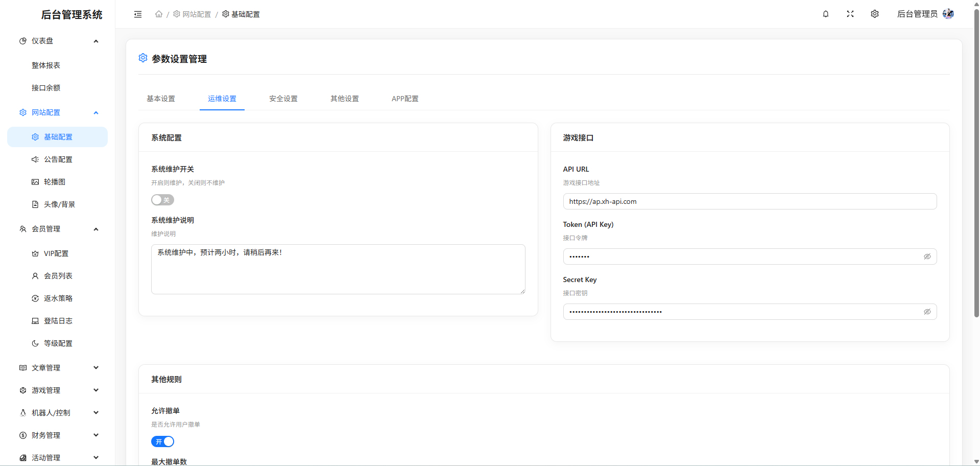This screenshot has width=980, height=466.
Task: Collapse the 仪表盘 menu group
Action: (96, 41)
